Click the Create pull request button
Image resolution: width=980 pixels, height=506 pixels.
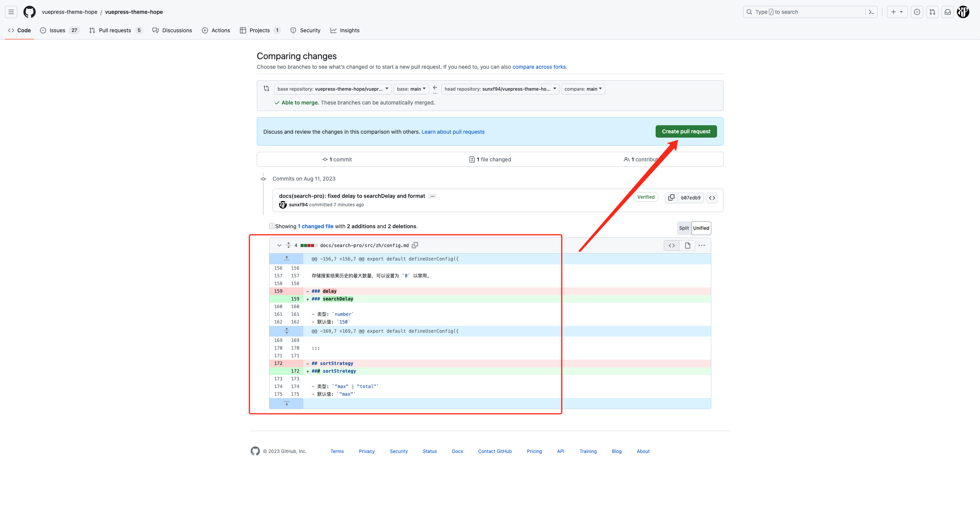[x=686, y=131]
